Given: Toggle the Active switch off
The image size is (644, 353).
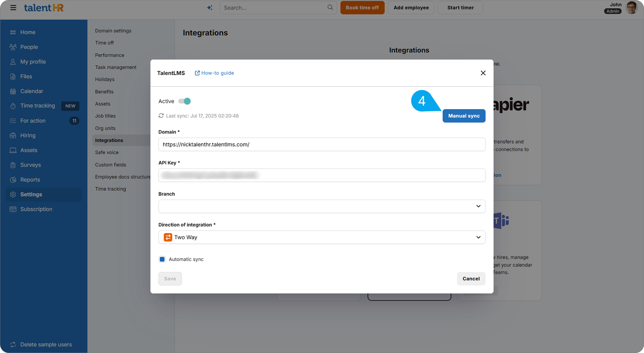Looking at the screenshot, I should pos(184,101).
